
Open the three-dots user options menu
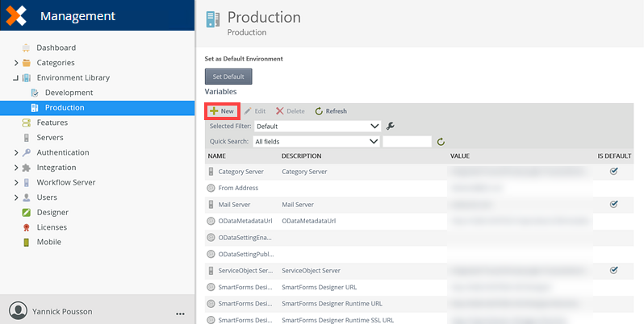pyautogui.click(x=180, y=313)
